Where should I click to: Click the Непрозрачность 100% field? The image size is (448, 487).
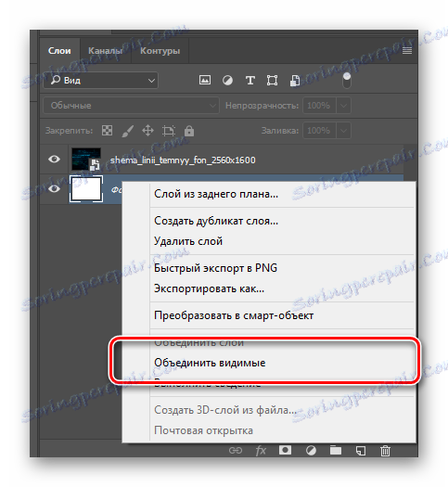(319, 106)
